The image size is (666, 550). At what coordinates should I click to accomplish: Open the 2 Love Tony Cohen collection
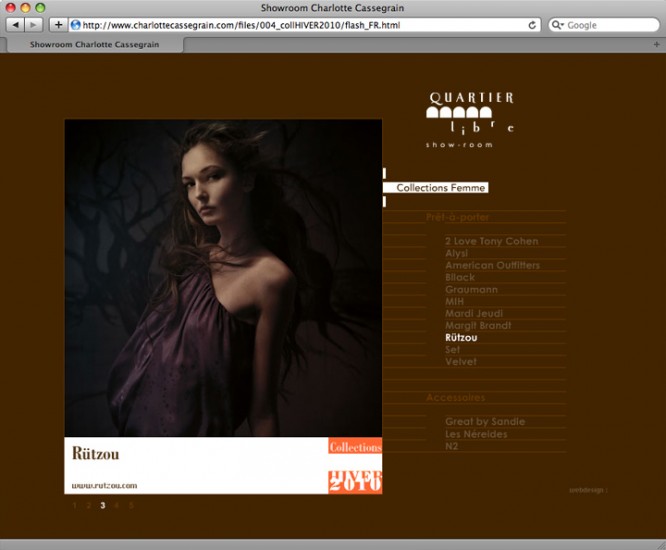pyautogui.click(x=491, y=241)
